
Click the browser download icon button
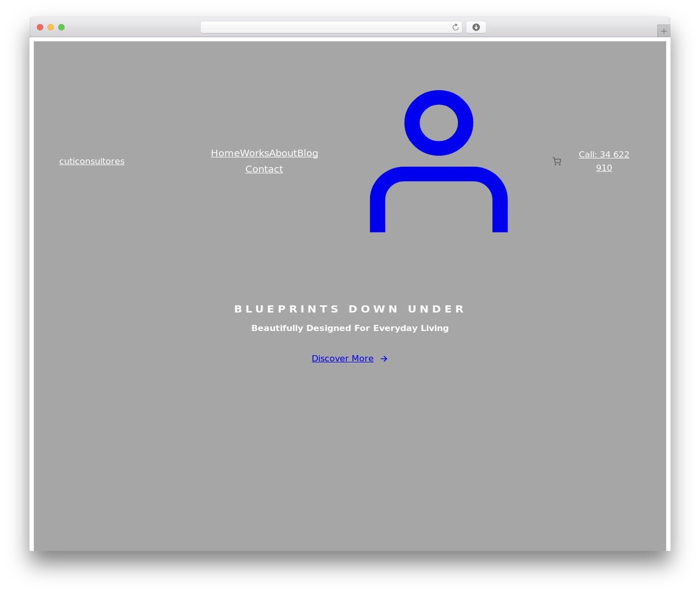[476, 27]
